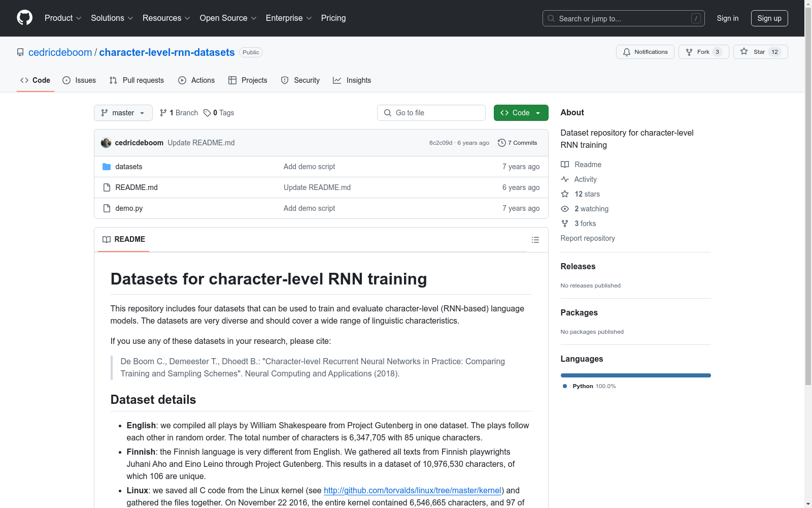The width and height of the screenshot is (812, 508).
Task: Open the Add demo script commit for demo.py
Action: coord(309,208)
